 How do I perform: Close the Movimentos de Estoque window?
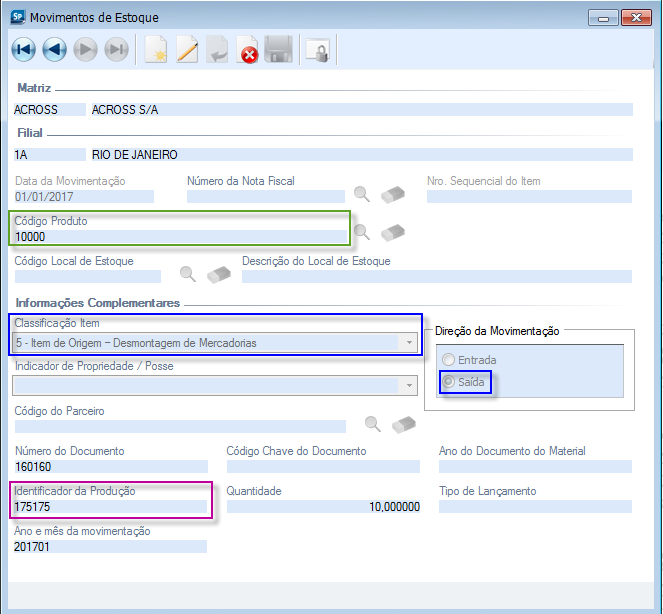(636, 18)
